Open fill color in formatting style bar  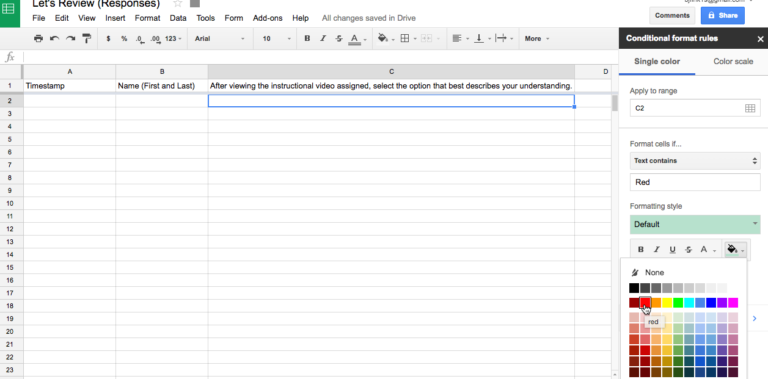[735, 250]
